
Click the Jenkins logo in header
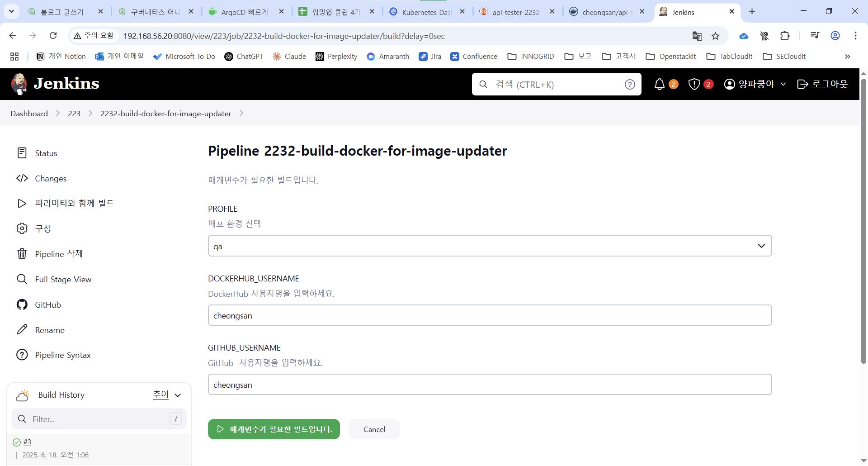click(55, 84)
